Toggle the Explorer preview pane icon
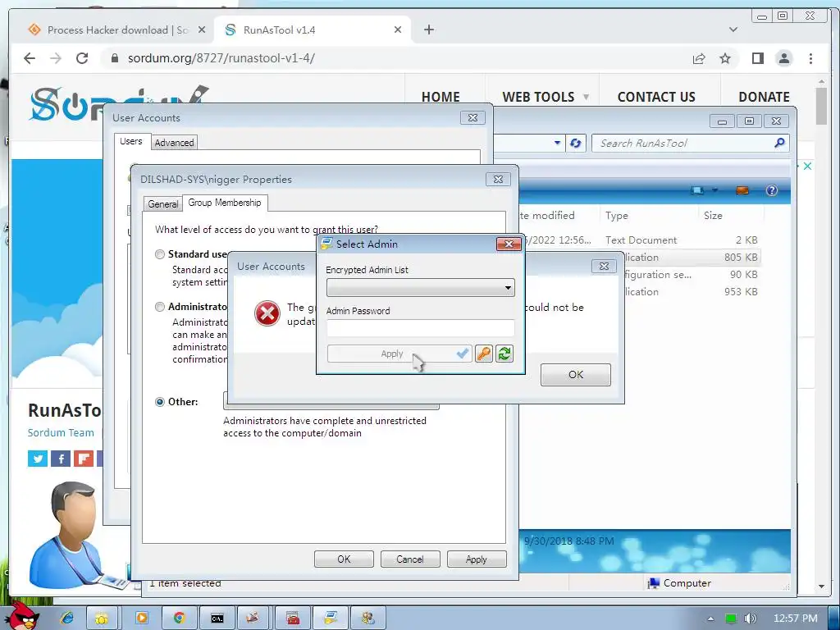This screenshot has width=840, height=630. point(742,190)
